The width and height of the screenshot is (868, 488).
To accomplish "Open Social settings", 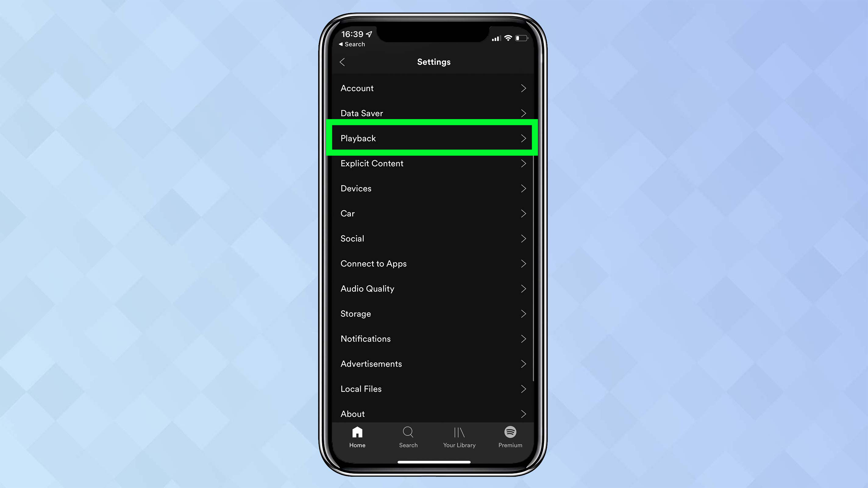I will (434, 238).
